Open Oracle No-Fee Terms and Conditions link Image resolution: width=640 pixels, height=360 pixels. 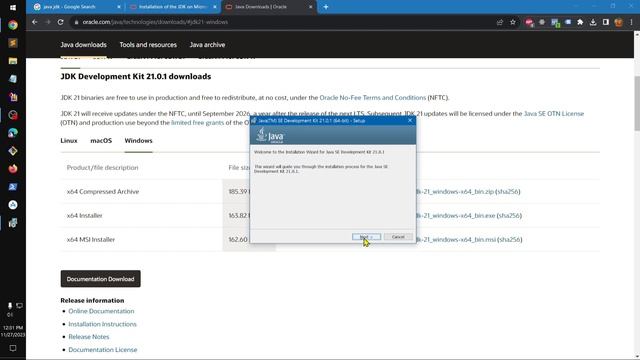click(x=373, y=98)
